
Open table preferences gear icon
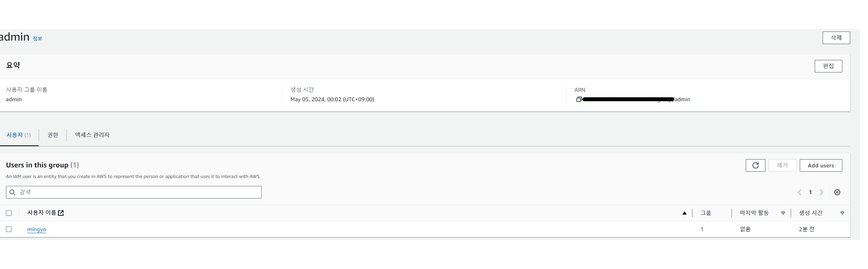pyautogui.click(x=837, y=192)
